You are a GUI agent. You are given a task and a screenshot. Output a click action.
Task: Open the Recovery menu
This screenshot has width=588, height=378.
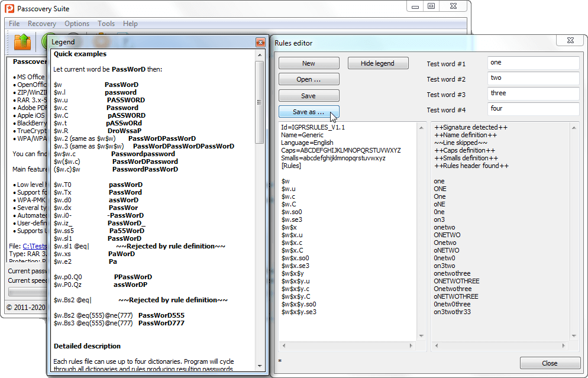tap(41, 24)
